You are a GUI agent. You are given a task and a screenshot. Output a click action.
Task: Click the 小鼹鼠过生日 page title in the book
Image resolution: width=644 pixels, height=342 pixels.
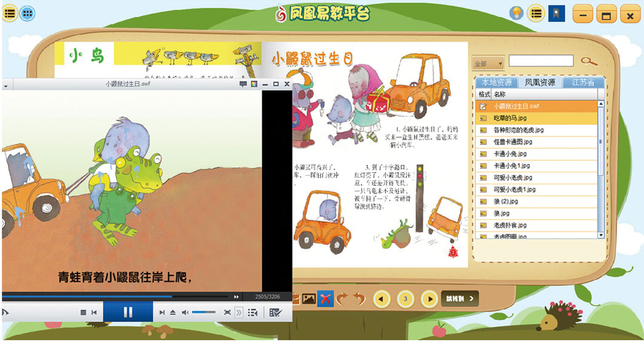(x=312, y=58)
